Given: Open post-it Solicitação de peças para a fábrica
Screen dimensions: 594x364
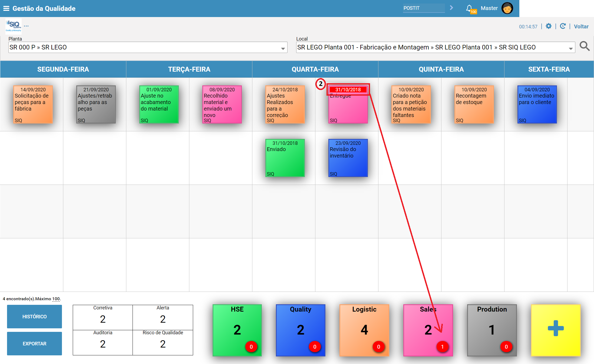Looking at the screenshot, I should coord(33,104).
